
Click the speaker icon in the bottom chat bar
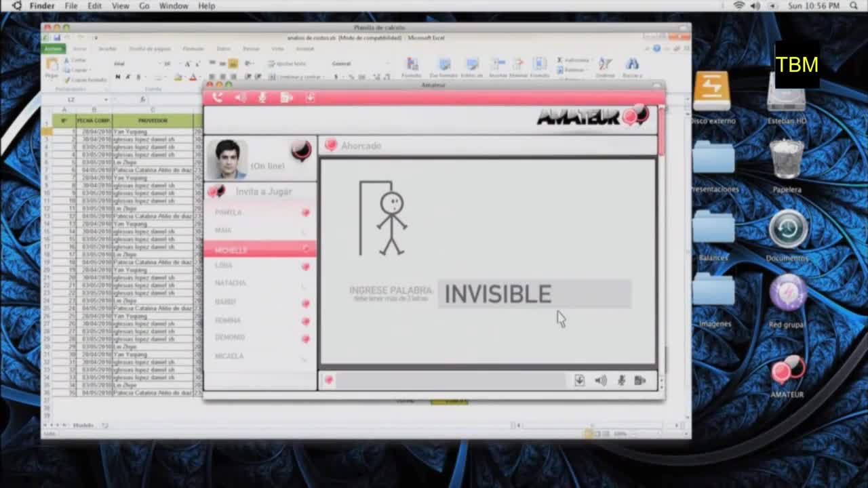[601, 381]
